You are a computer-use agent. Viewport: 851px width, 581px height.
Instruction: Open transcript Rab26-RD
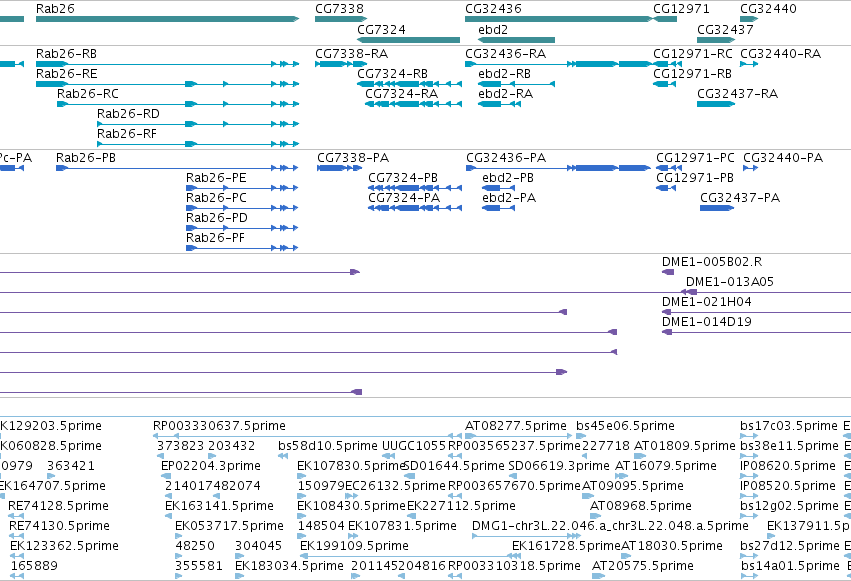(x=128, y=114)
